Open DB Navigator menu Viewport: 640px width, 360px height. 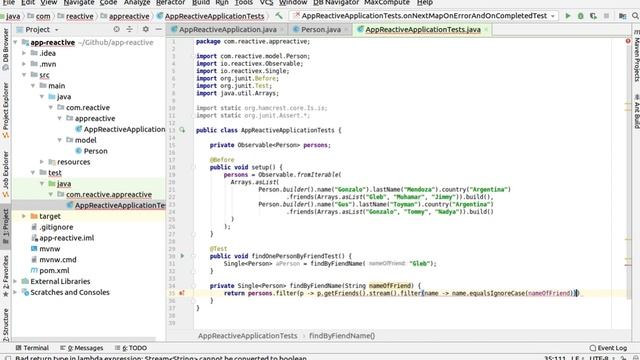tap(336, 3)
